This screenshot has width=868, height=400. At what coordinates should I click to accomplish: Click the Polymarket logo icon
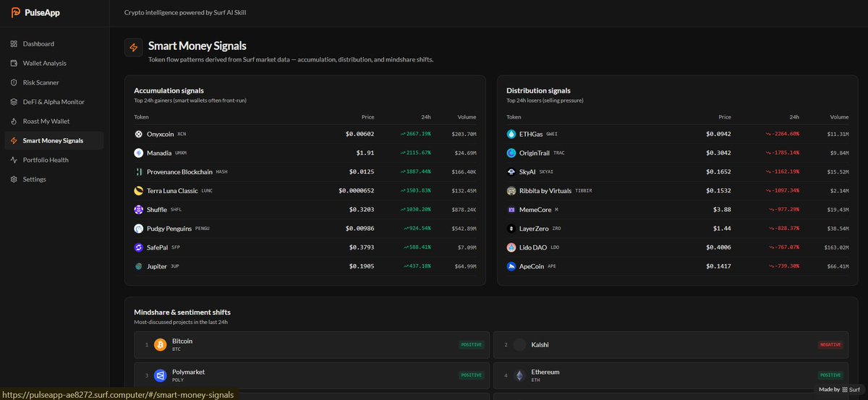tap(160, 375)
